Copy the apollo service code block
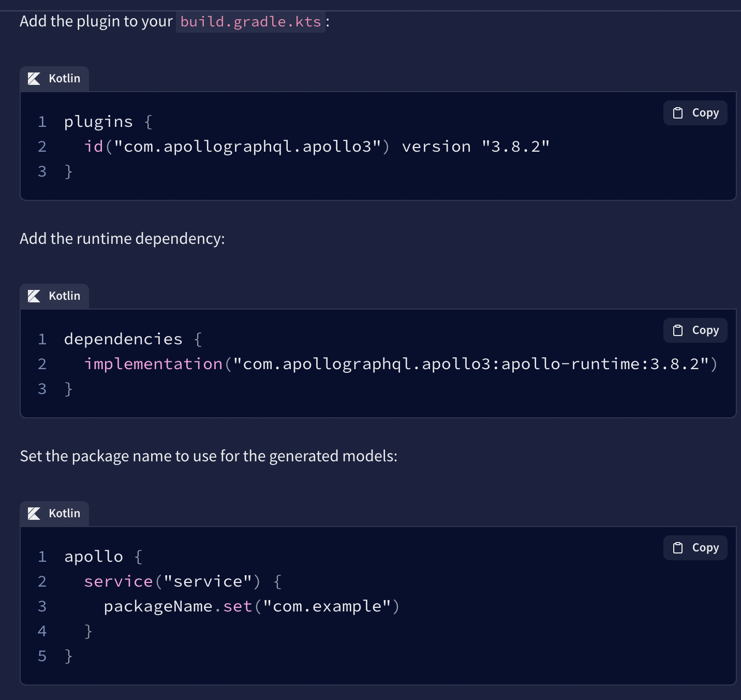Screen dimensions: 741x700 point(695,548)
